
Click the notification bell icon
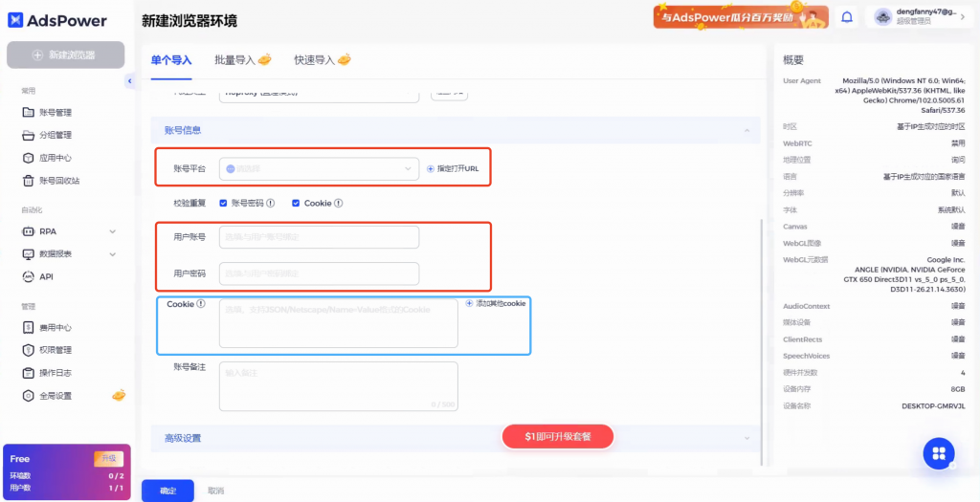pyautogui.click(x=846, y=17)
